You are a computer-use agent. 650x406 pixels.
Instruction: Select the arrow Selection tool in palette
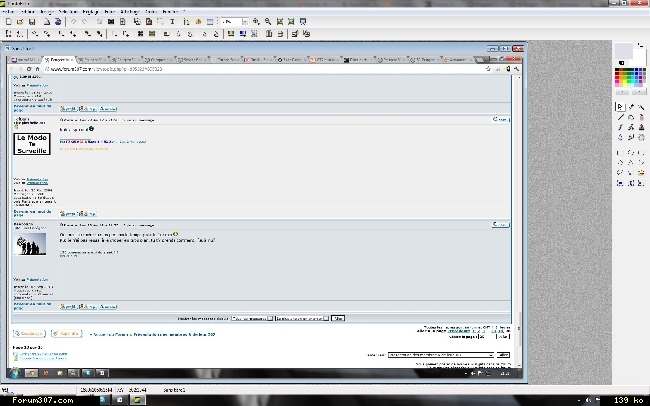tap(620, 106)
